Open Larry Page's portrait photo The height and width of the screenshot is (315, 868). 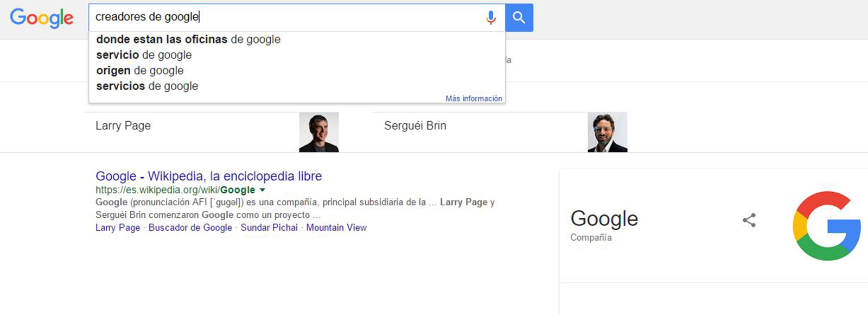click(319, 132)
